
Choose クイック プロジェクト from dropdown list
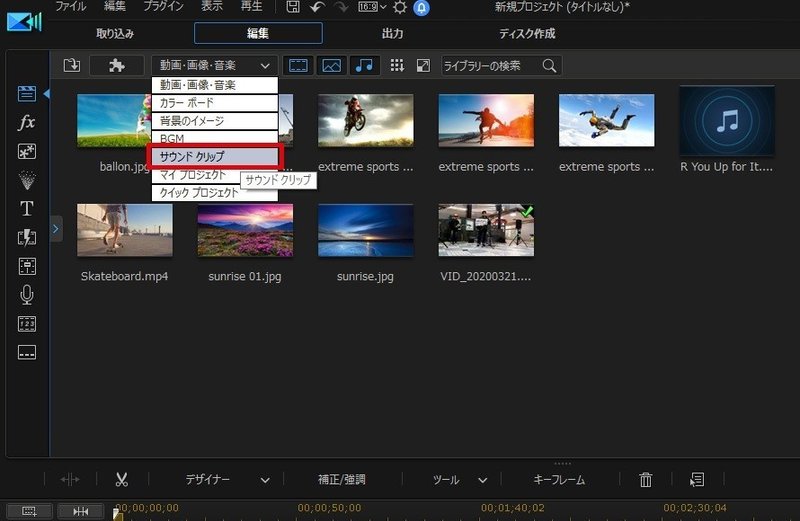(214, 193)
